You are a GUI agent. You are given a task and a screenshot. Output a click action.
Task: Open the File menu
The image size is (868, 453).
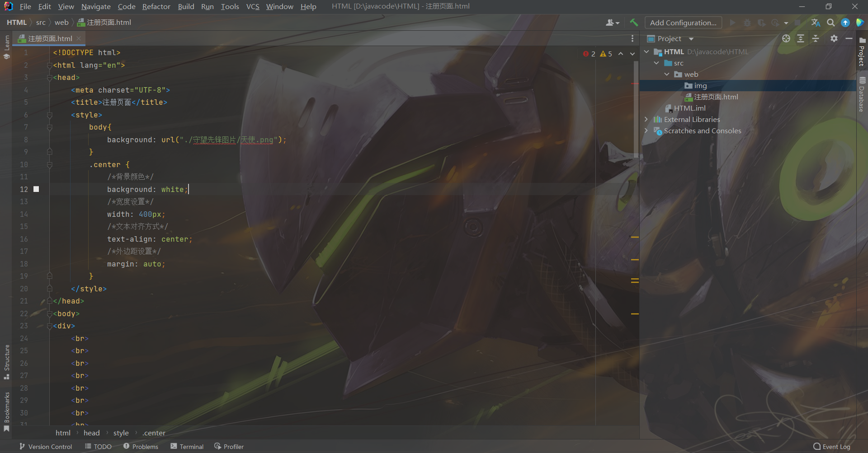coord(25,6)
